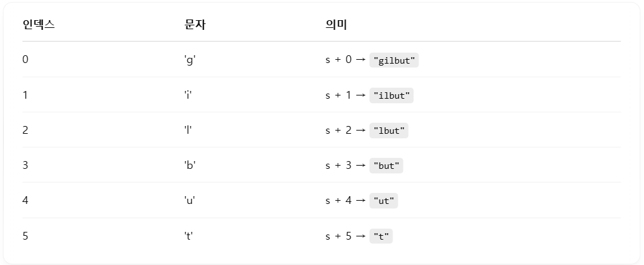Click the 인덱스 column header

pyautogui.click(x=38, y=25)
